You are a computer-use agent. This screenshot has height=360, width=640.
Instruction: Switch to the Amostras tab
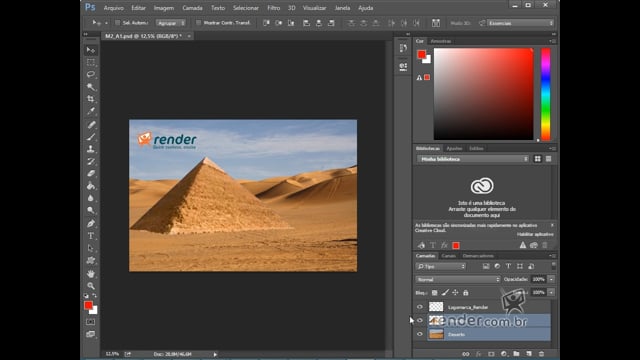(441, 41)
